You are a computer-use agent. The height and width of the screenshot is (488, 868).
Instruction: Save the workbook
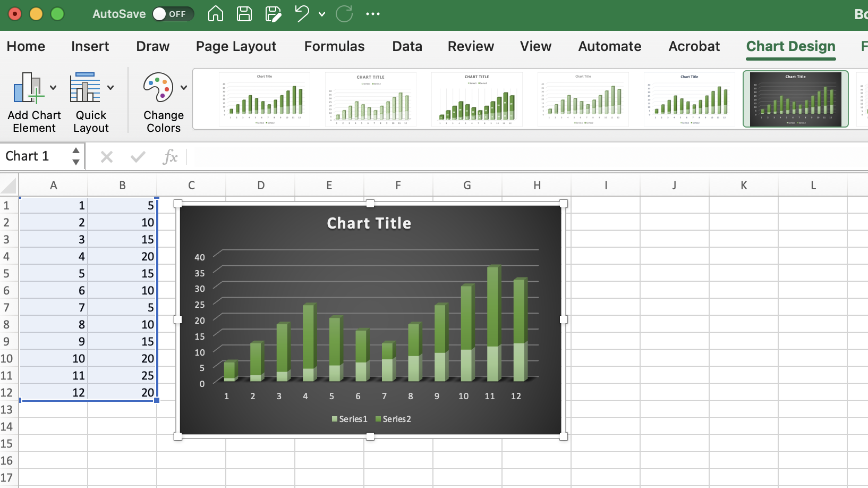[245, 14]
